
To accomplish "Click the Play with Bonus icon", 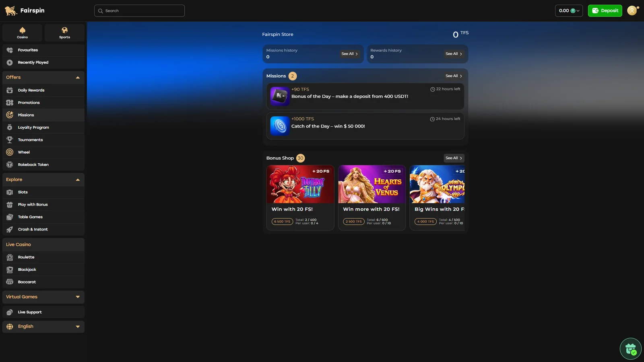I will click(10, 205).
